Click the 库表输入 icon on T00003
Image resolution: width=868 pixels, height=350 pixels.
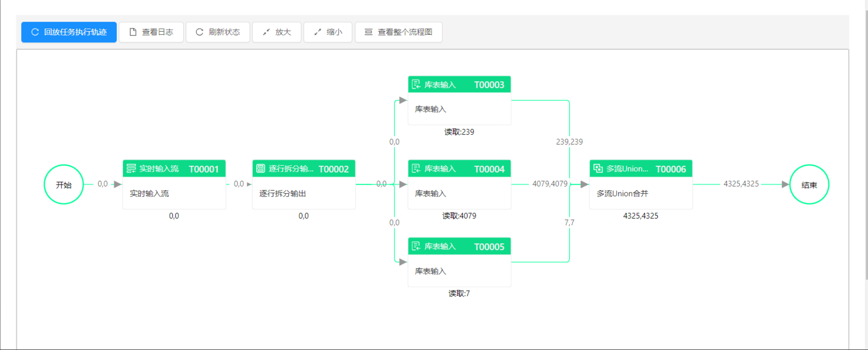point(416,84)
